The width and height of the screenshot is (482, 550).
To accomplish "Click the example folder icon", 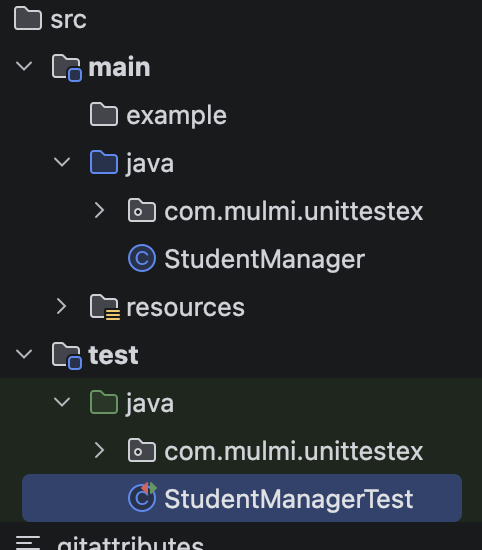I will coord(103,114).
